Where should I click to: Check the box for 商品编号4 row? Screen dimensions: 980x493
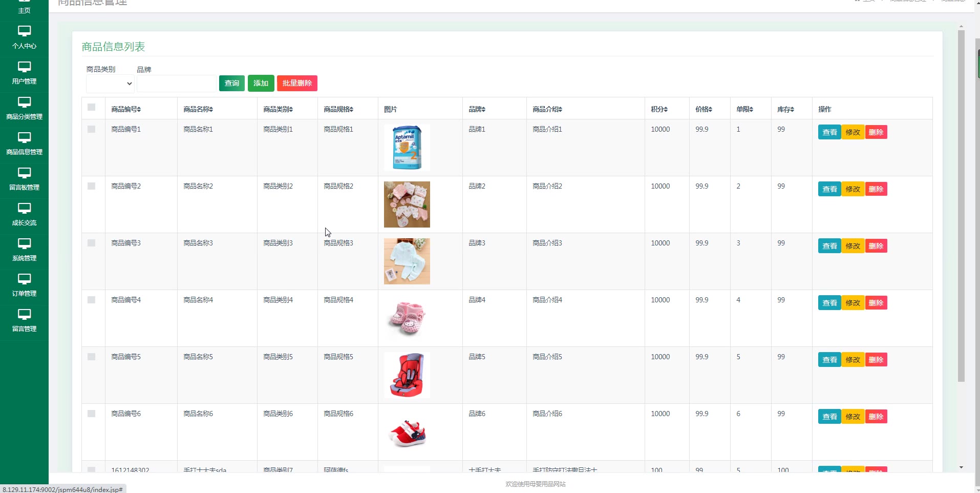[92, 300]
